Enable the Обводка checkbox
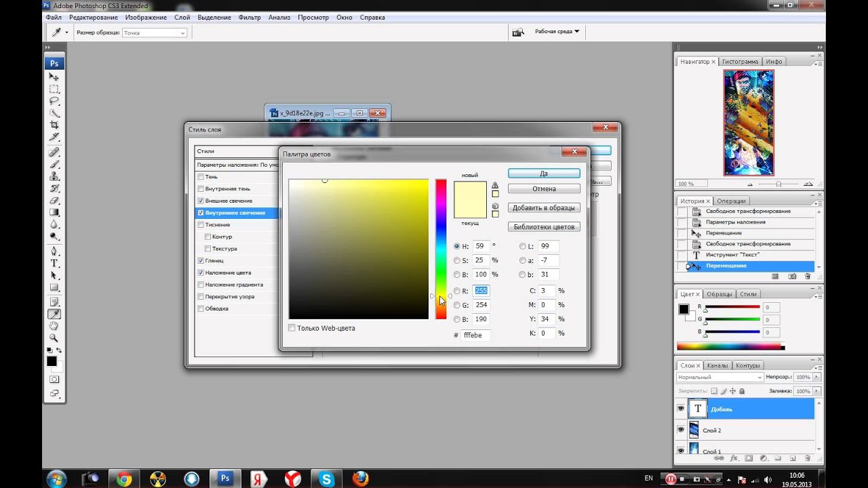Image resolution: width=868 pixels, height=488 pixels. (x=201, y=308)
